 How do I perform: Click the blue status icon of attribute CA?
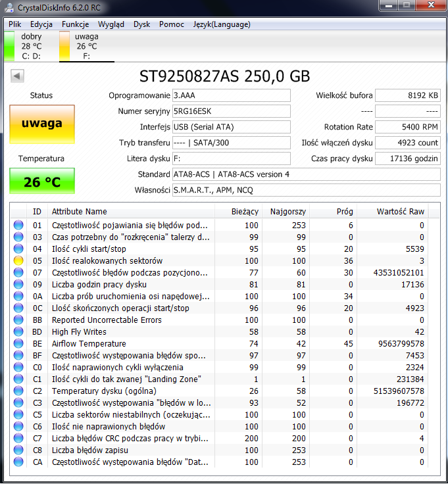pyautogui.click(x=18, y=462)
